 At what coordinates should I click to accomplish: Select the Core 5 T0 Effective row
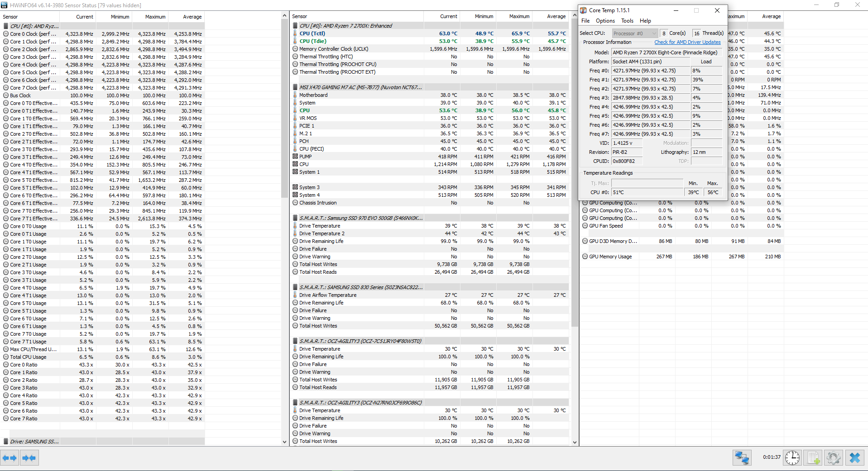tap(103, 180)
